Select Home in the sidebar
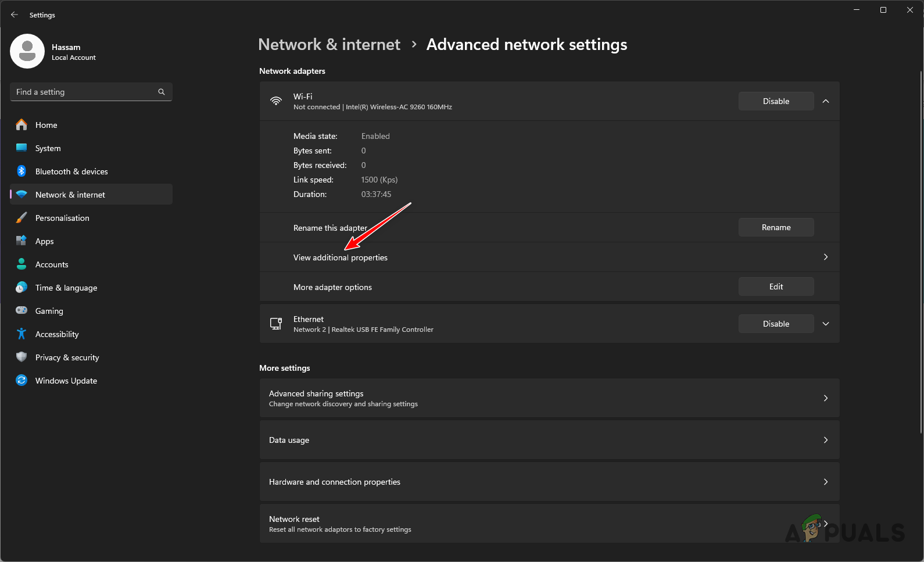Viewport: 924px width, 562px height. (91, 125)
